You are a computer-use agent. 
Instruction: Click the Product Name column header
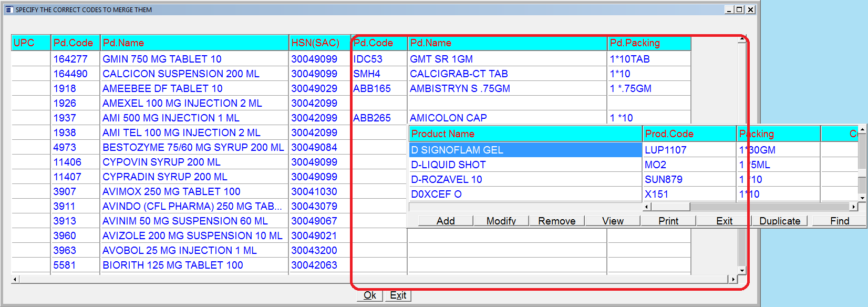pyautogui.click(x=525, y=134)
